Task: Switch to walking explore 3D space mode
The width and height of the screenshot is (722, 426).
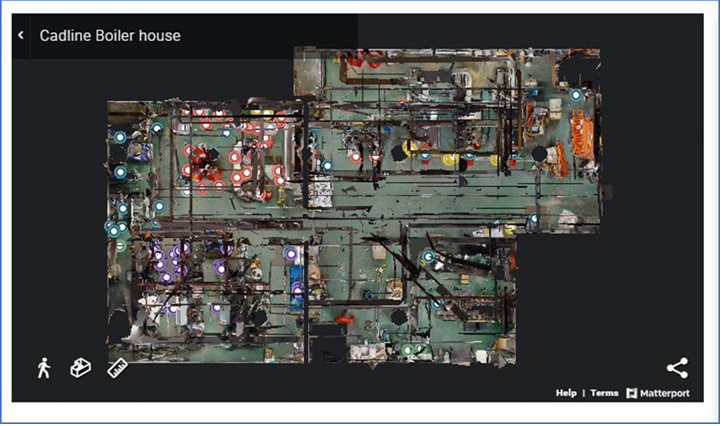Action: [44, 368]
